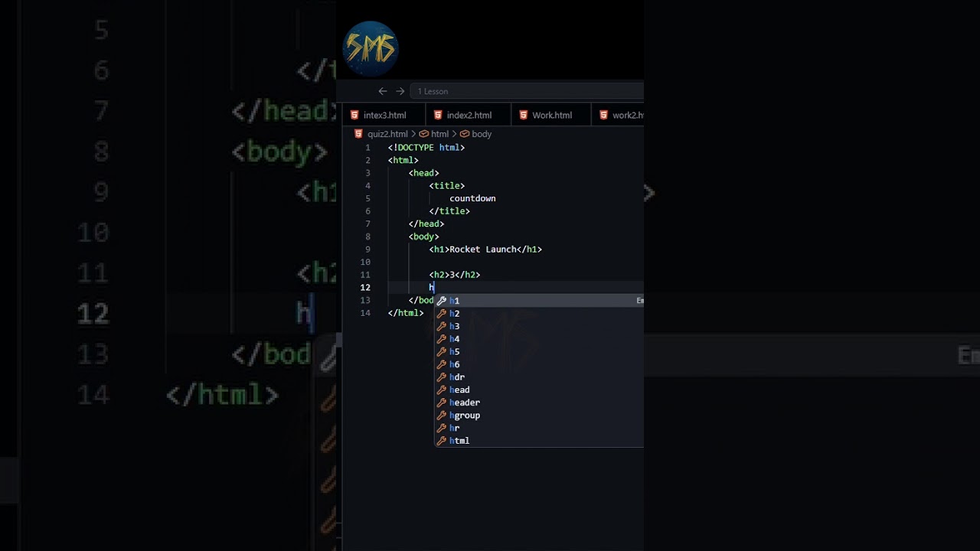Click the body breadcrumb segment
The image size is (980, 551).
[482, 134]
